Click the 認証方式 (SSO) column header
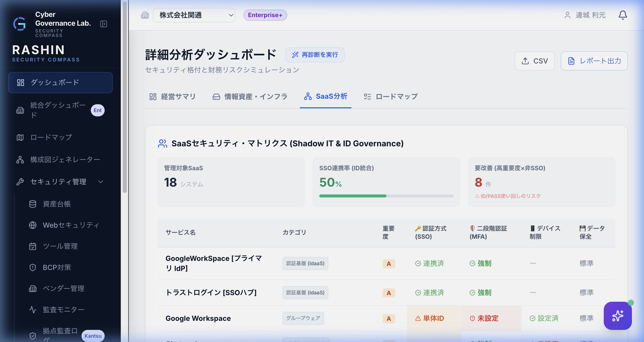 pos(431,232)
